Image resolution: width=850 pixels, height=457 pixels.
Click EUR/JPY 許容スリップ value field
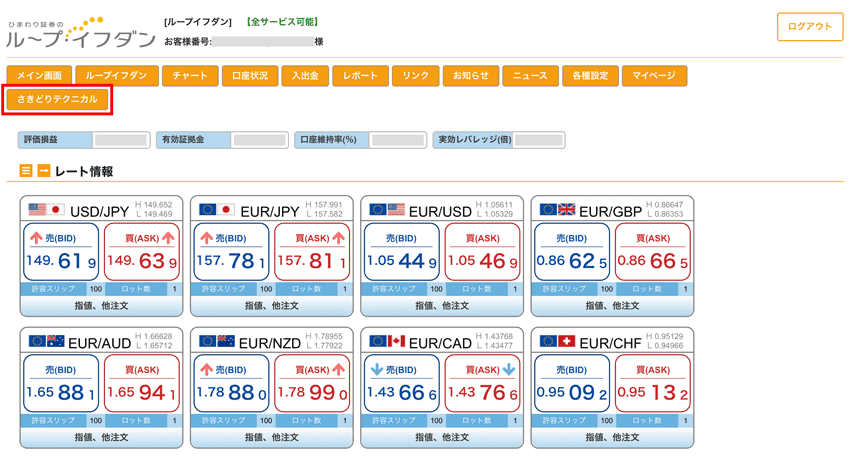(266, 289)
